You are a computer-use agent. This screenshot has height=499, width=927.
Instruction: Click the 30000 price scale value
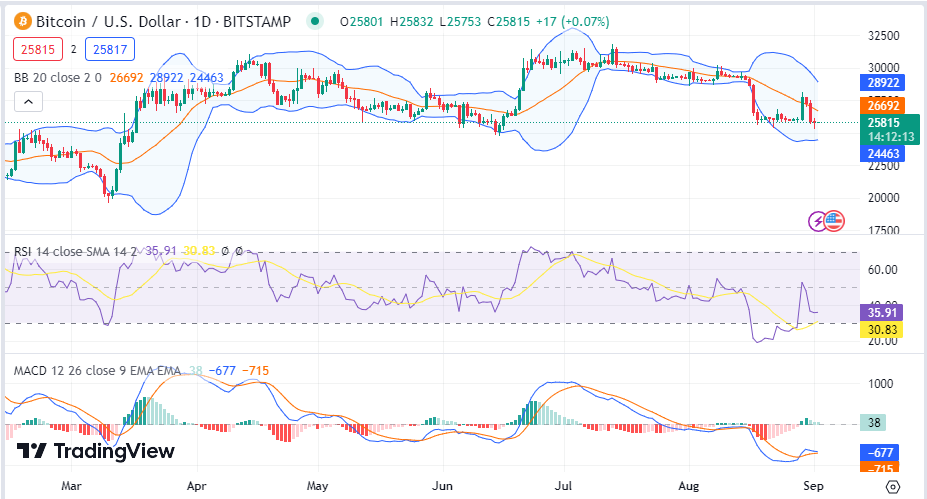coord(883,68)
